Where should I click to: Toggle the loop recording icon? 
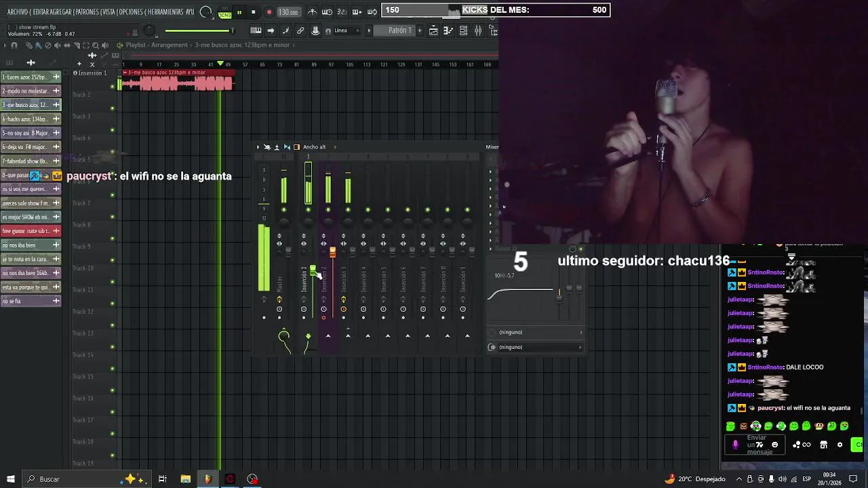tap(372, 12)
